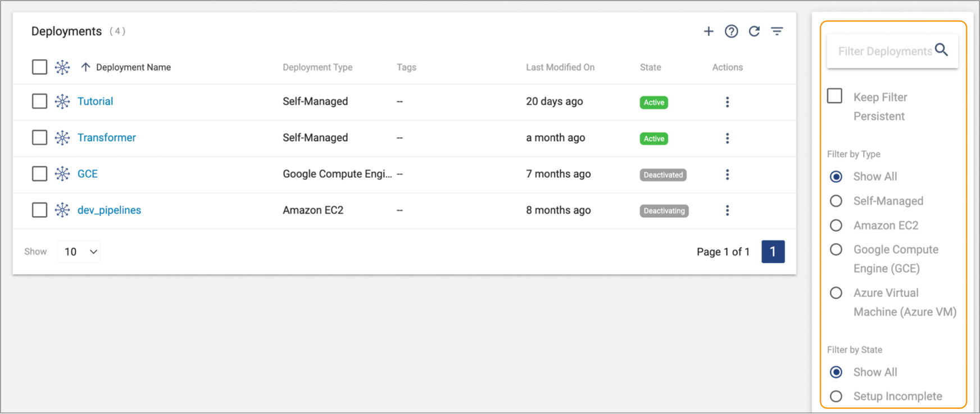
Task: Check the select-all deployments checkbox
Action: click(39, 67)
